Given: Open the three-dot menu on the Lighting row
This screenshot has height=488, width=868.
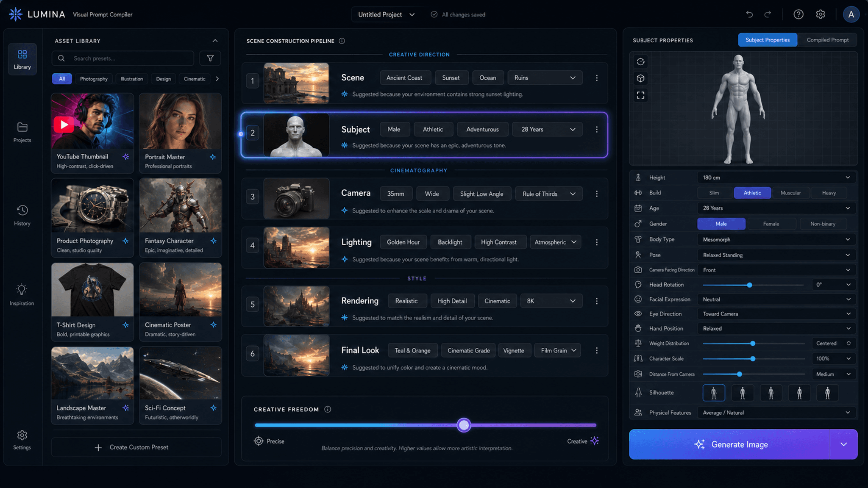Looking at the screenshot, I should [597, 242].
